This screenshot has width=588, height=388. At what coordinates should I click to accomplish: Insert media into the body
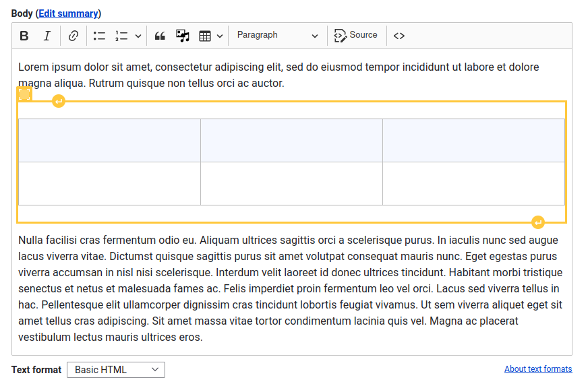(182, 35)
